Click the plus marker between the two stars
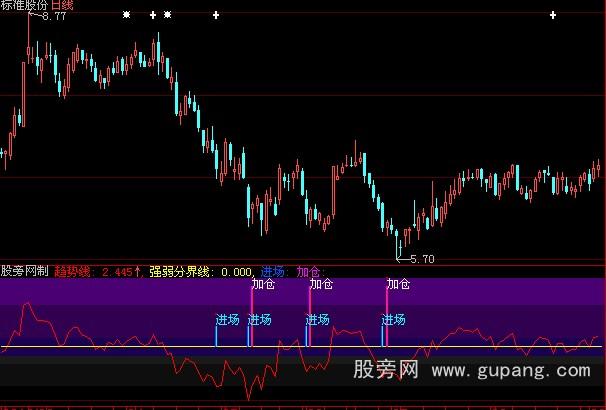Screen dimensions: 606x410 pos(153,15)
